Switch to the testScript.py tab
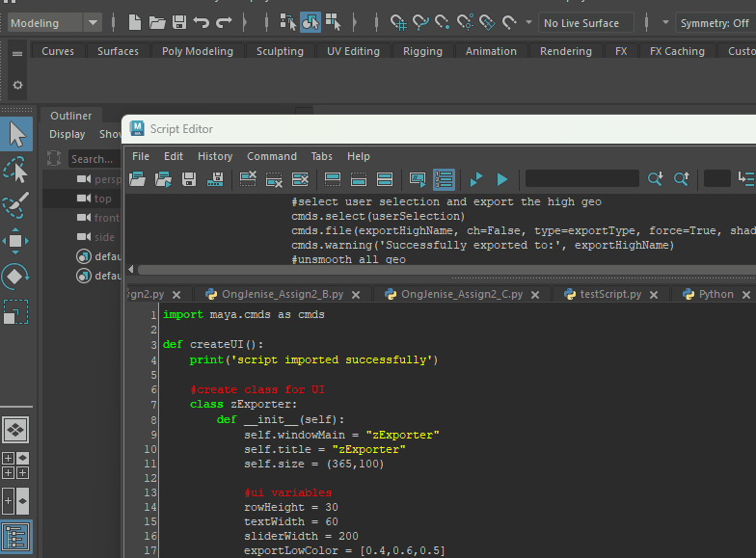Viewport: 756px width, 558px height. point(610,294)
